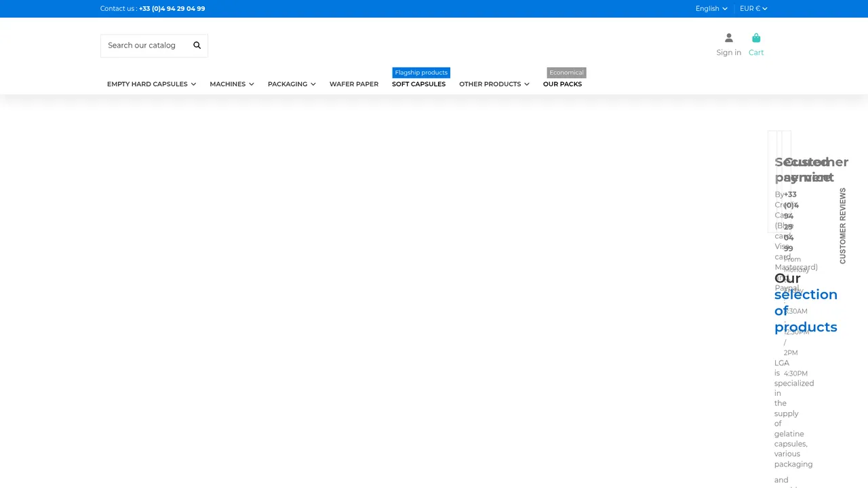Viewport: 868px width, 488px height.
Task: Open the English language dropdown
Action: click(x=711, y=9)
